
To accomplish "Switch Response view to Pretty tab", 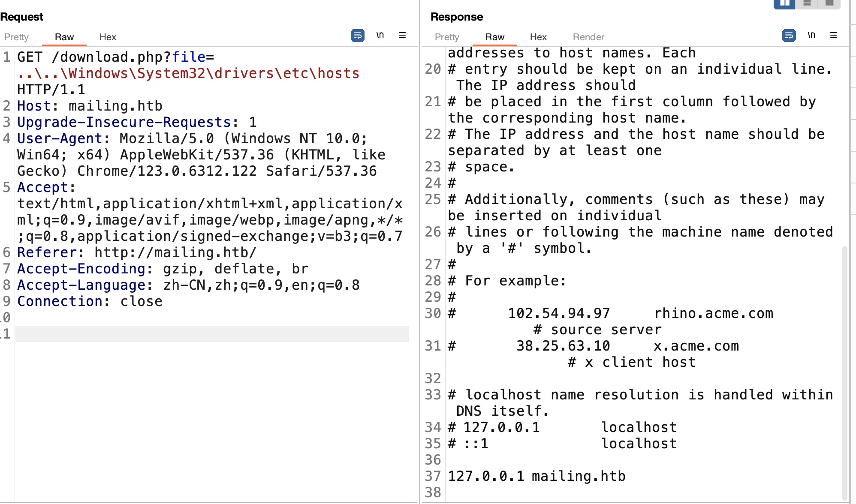I will click(x=447, y=37).
